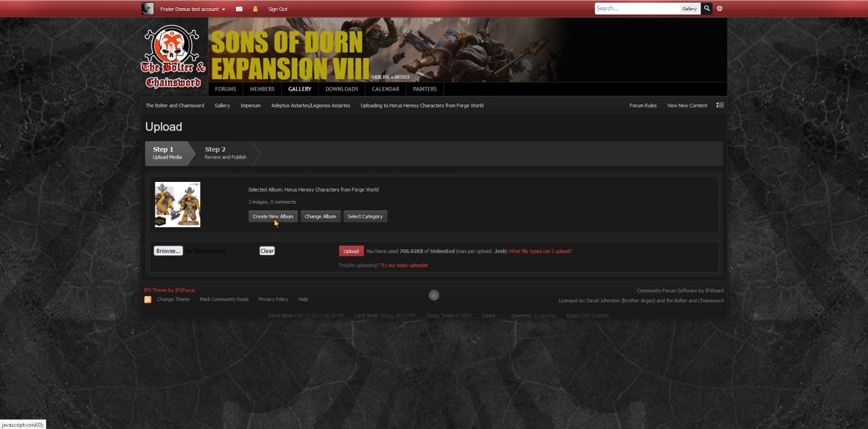Select Step 2 Review and Publish
Screen dimensions: 868x429
(x=225, y=153)
